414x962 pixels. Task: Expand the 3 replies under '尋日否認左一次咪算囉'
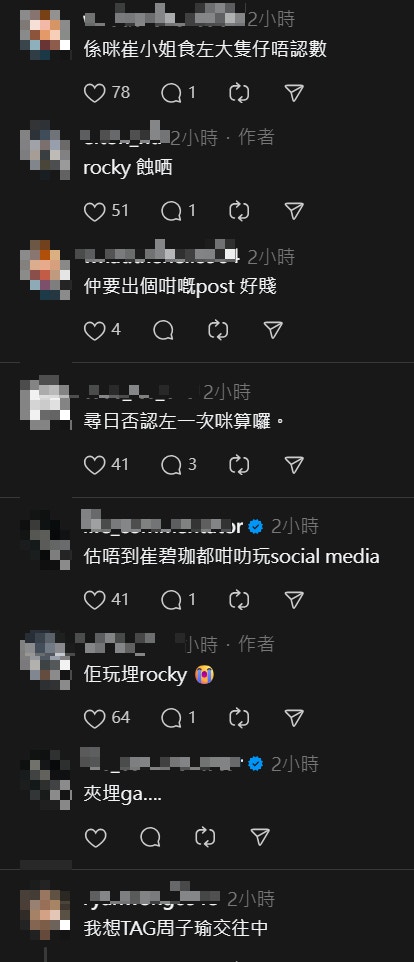click(178, 465)
